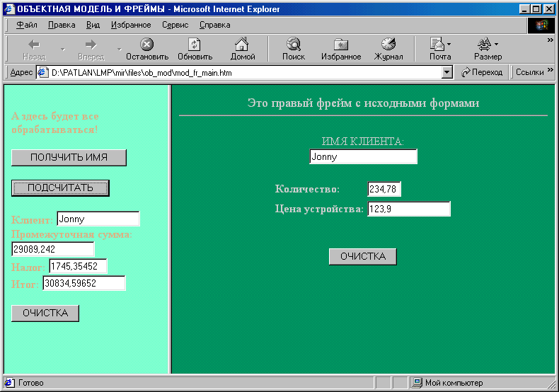Viewport: 559px width, 392px height.
Task: Click ОЧИСТКА in the right frame
Action: [x=363, y=257]
